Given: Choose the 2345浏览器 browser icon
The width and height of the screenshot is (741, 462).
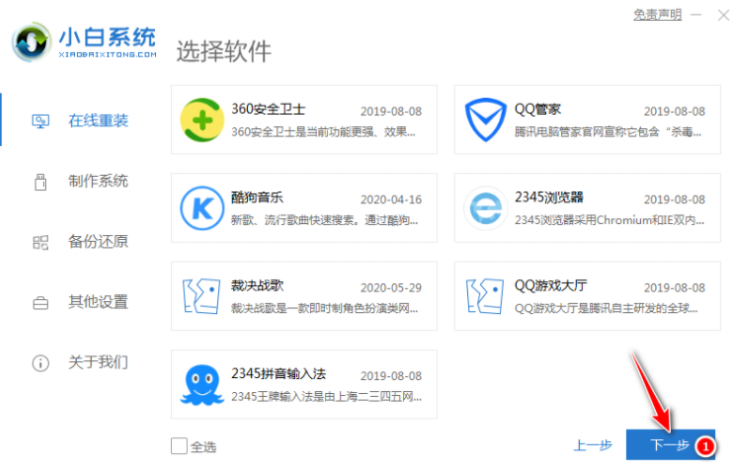Looking at the screenshot, I should point(487,208).
